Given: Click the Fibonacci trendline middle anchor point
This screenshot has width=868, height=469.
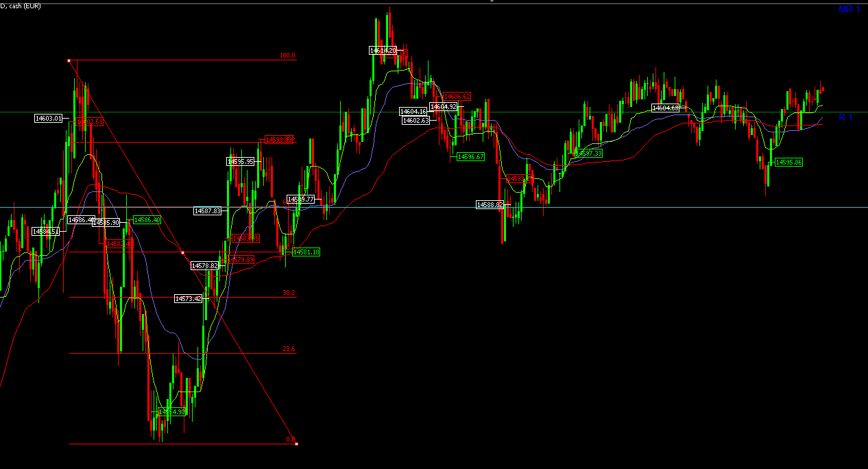Looking at the screenshot, I should pyautogui.click(x=182, y=253).
